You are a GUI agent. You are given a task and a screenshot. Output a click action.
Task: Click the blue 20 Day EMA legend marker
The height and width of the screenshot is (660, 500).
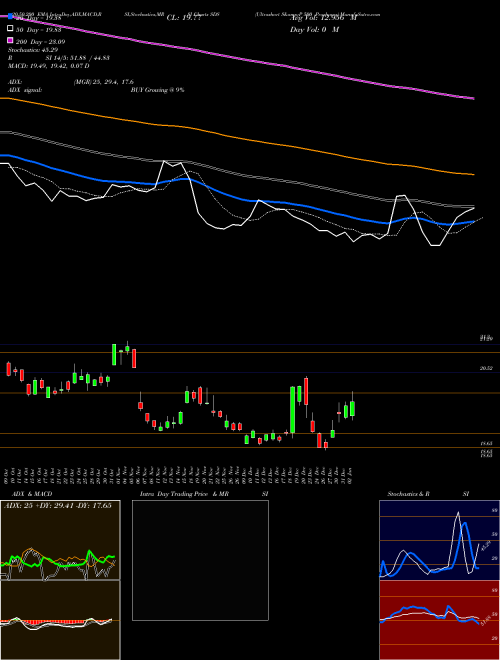(10, 16)
